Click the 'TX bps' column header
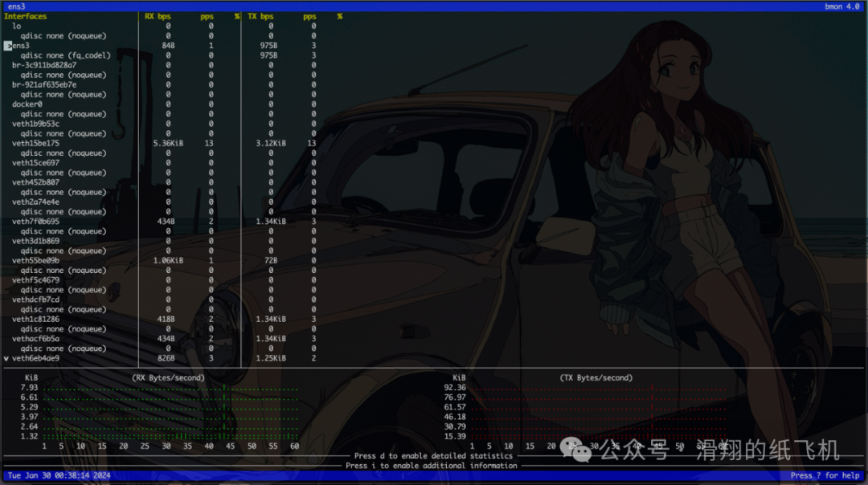Image resolution: width=868 pixels, height=485 pixels. 260,17
